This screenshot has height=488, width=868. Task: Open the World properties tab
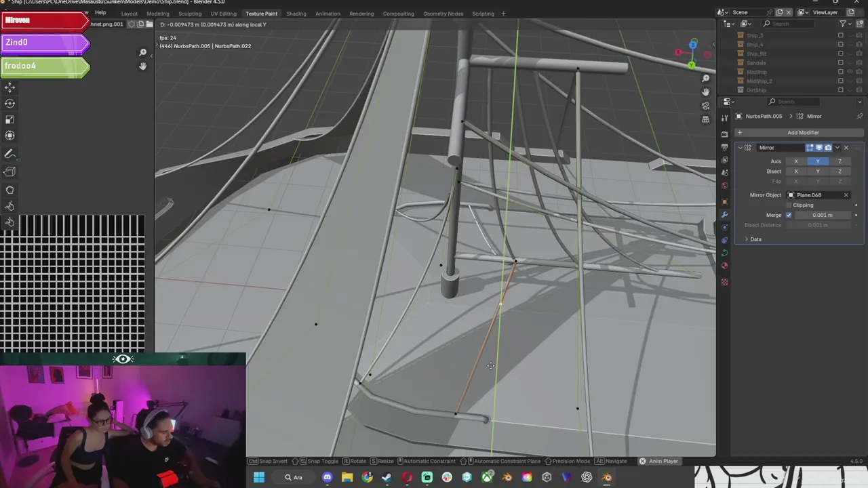coord(724,186)
